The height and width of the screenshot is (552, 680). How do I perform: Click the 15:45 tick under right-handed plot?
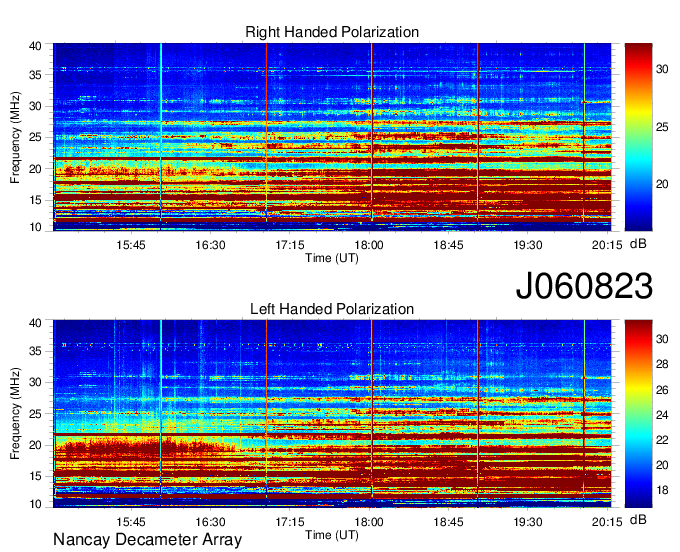pos(131,245)
